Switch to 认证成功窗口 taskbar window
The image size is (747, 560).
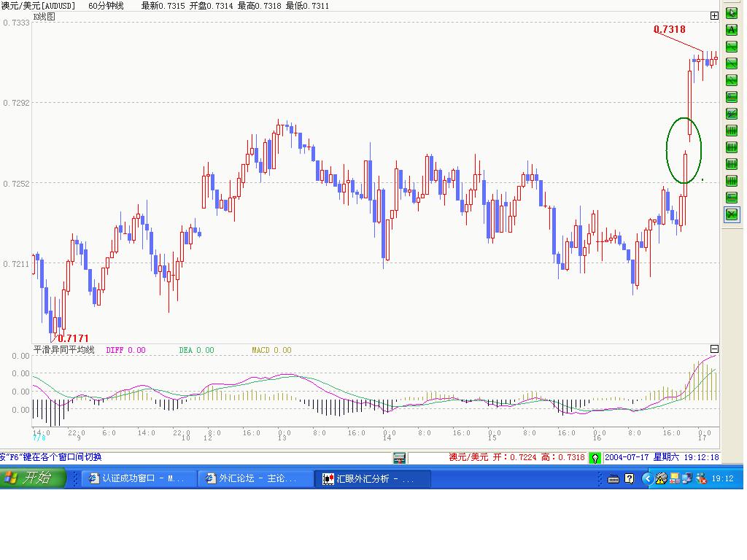(139, 478)
